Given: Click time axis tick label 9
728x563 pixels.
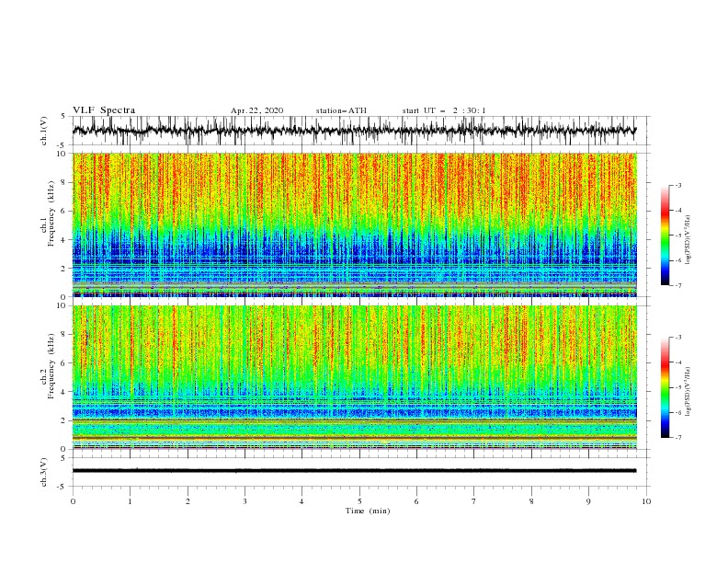Looking at the screenshot, I should point(588,501).
